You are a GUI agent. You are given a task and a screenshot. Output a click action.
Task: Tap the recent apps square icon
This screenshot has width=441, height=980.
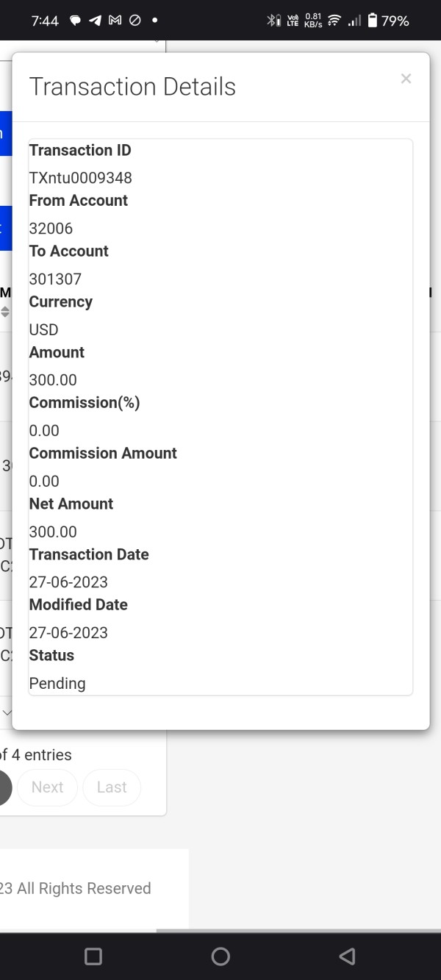coord(93,956)
